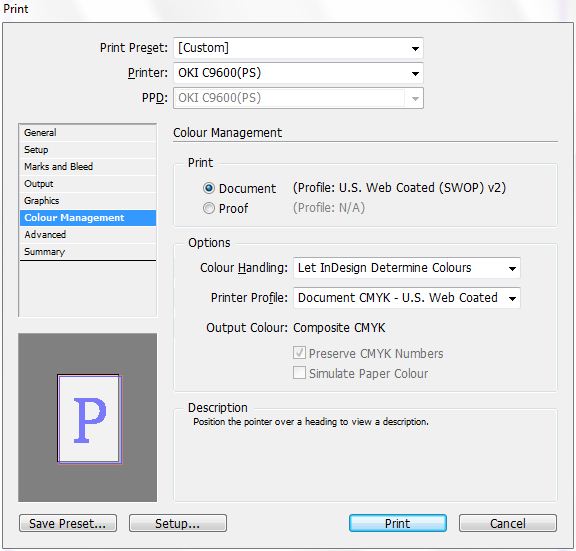Click the Setup... button at bottom
Viewport: 576px width, 551px height.
click(x=178, y=523)
